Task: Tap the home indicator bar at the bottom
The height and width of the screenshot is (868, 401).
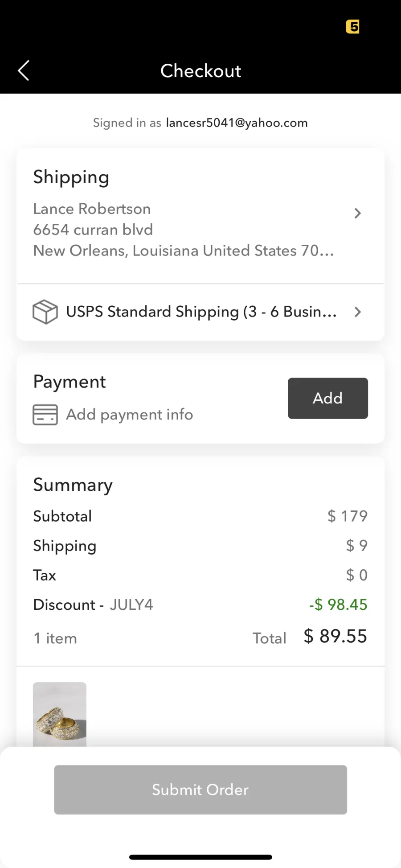Action: coord(200,857)
